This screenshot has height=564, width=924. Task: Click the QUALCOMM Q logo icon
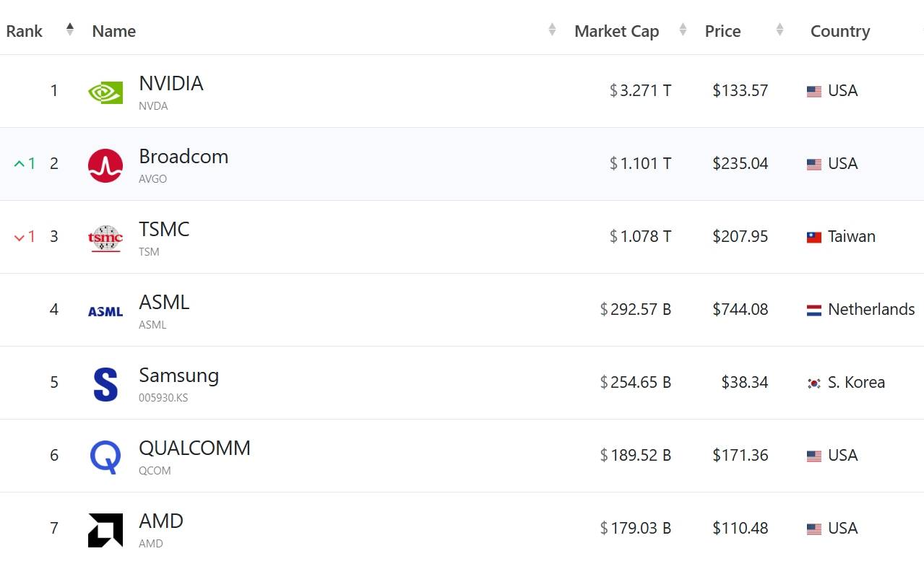(105, 457)
